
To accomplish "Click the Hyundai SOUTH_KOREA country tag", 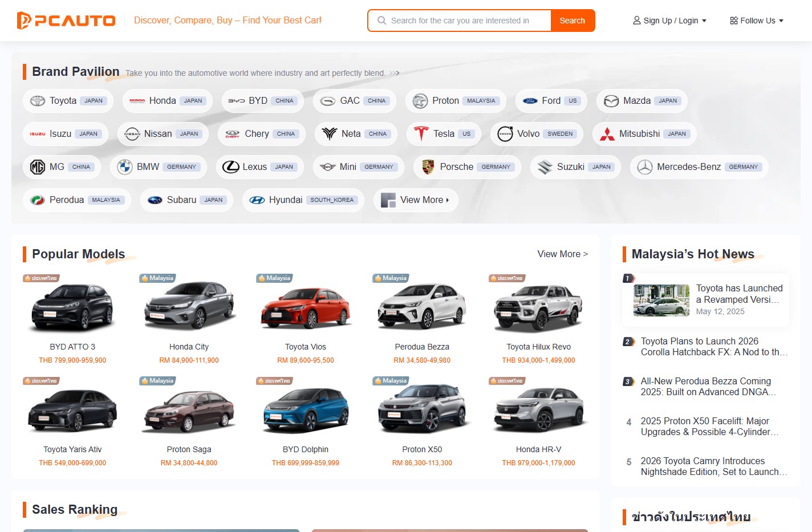I will coord(332,200).
